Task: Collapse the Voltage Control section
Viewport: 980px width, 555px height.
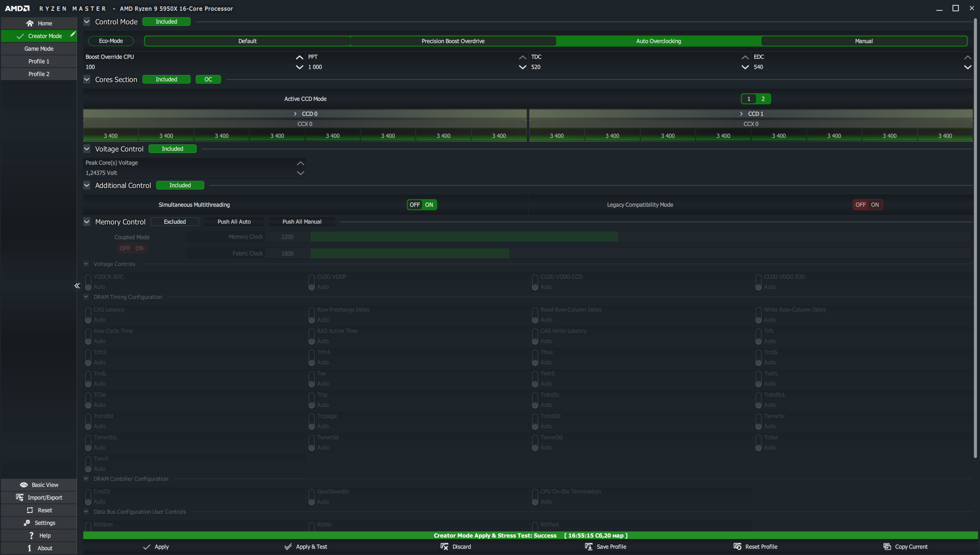Action: click(x=87, y=149)
